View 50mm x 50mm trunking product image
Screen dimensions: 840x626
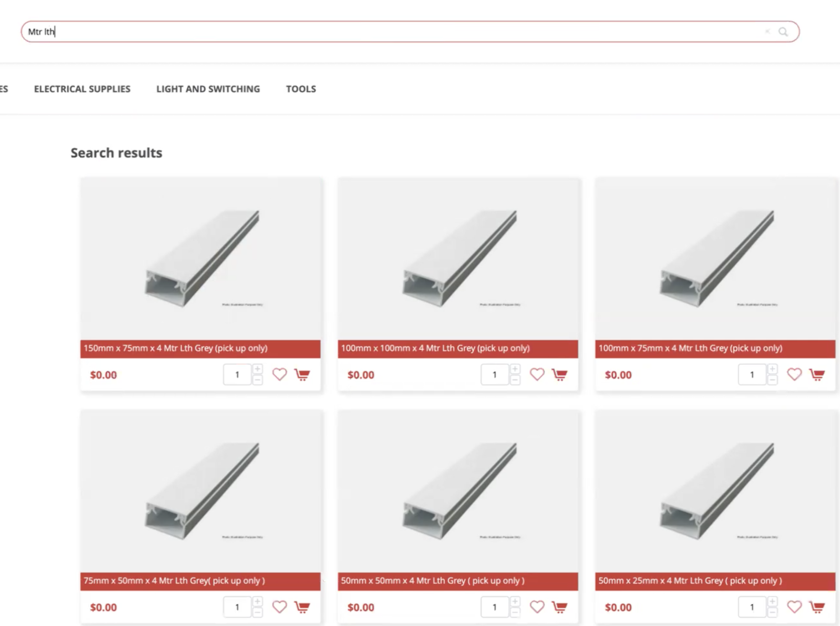[458, 491]
